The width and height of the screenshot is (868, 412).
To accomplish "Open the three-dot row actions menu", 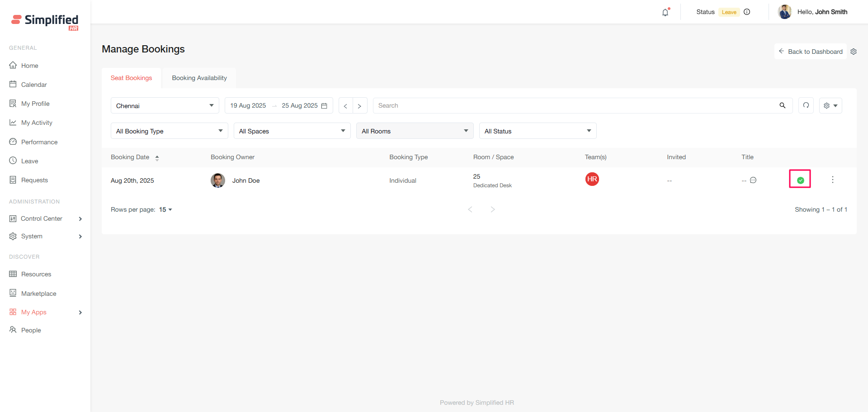I will [x=832, y=180].
